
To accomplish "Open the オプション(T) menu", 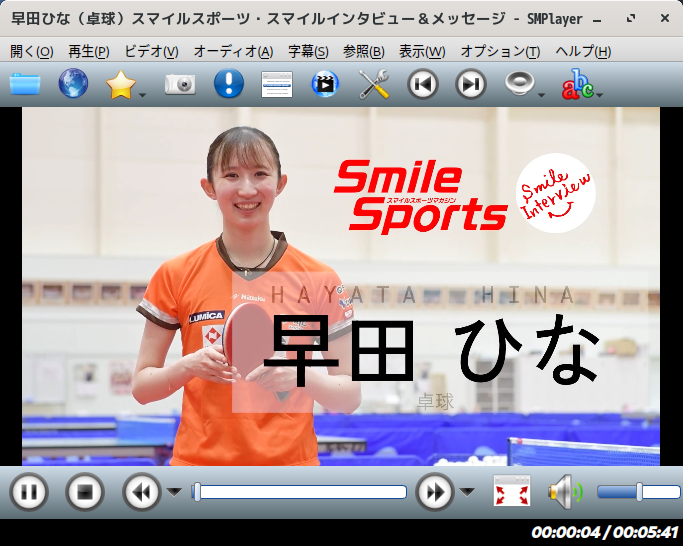I will tap(500, 51).
